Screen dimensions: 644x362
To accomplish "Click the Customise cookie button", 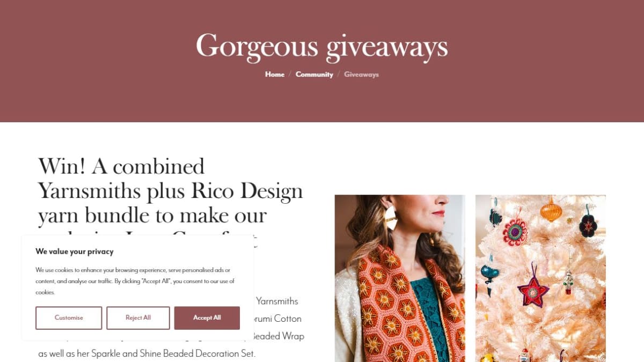I will [x=69, y=318].
